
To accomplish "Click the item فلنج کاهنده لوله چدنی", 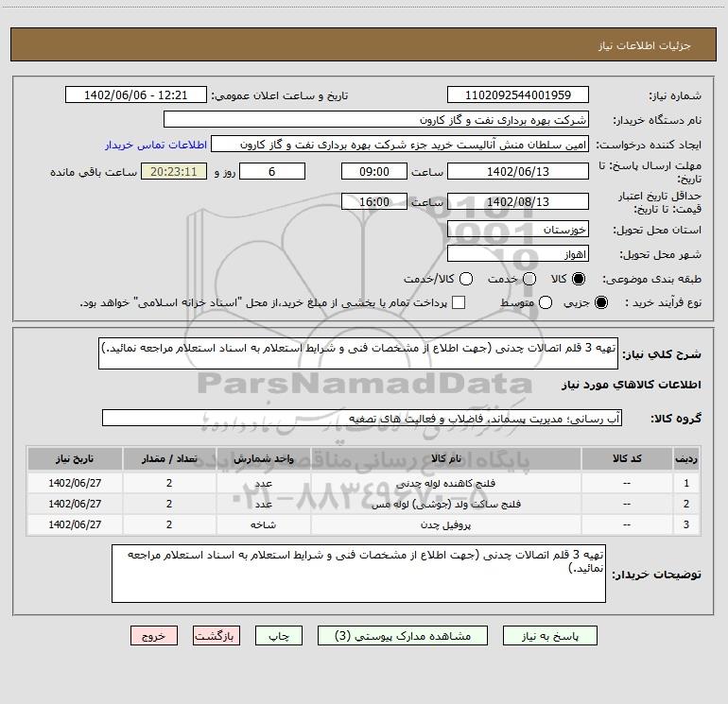I will coord(445,483).
